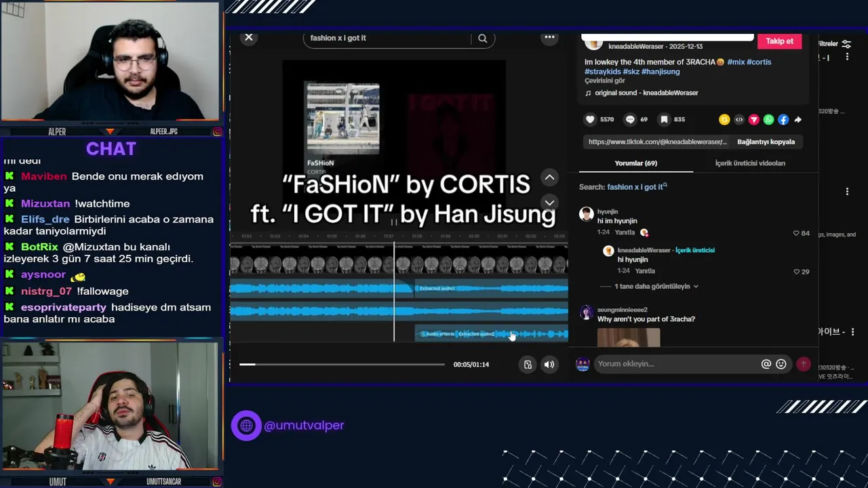This screenshot has height=488, width=868.
Task: Open the image in seungminnieeee2's comment
Action: [x=629, y=338]
